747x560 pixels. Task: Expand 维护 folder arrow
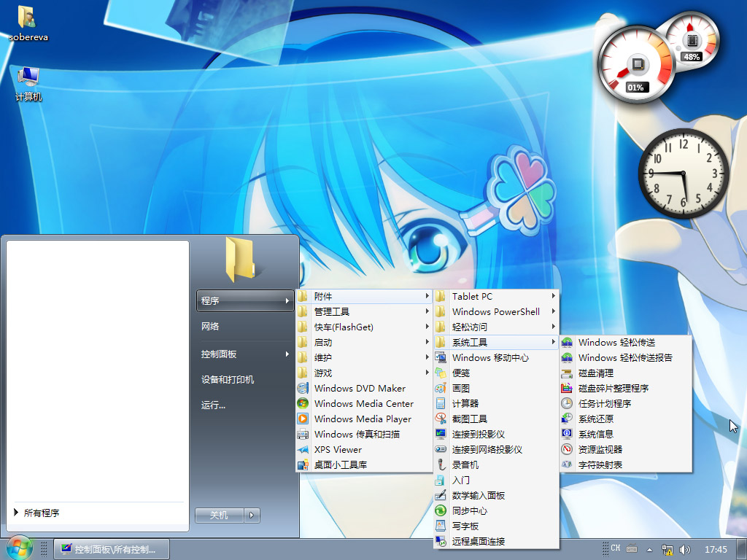tap(427, 357)
